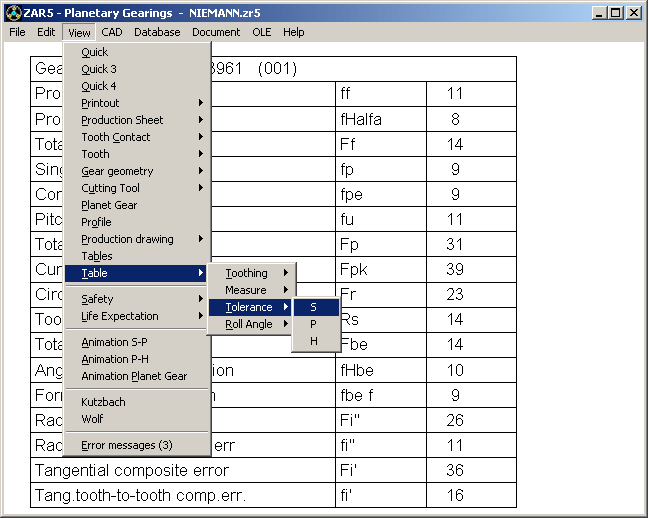Select Quick 3 from View menu
This screenshot has height=518, width=648.
(x=99, y=69)
